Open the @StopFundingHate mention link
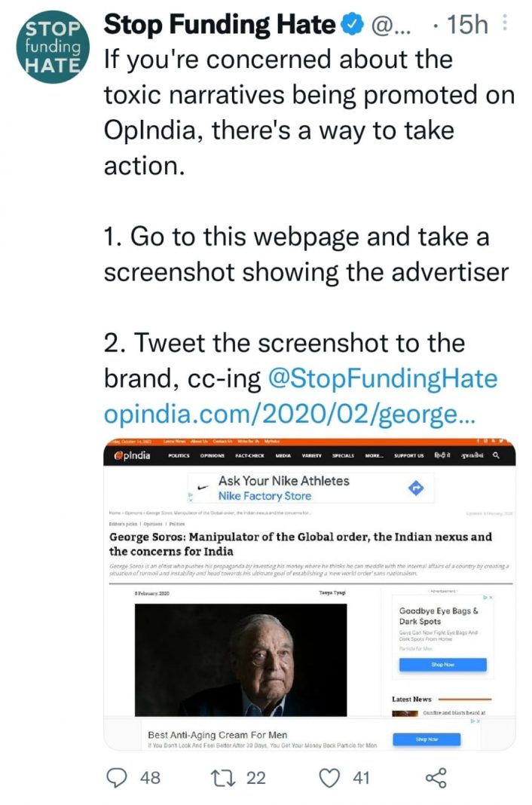This screenshot has height=805, width=532. 383,378
